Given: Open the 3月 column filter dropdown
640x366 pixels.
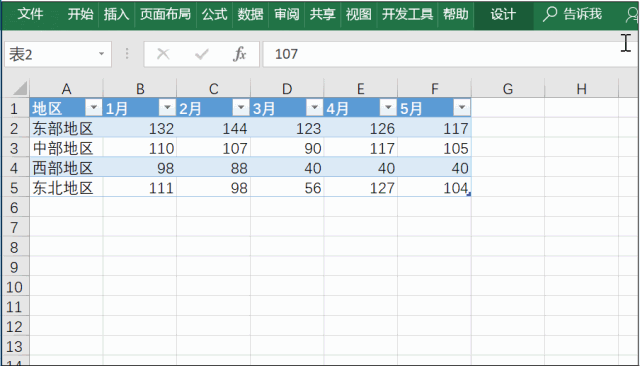Looking at the screenshot, I should [314, 108].
